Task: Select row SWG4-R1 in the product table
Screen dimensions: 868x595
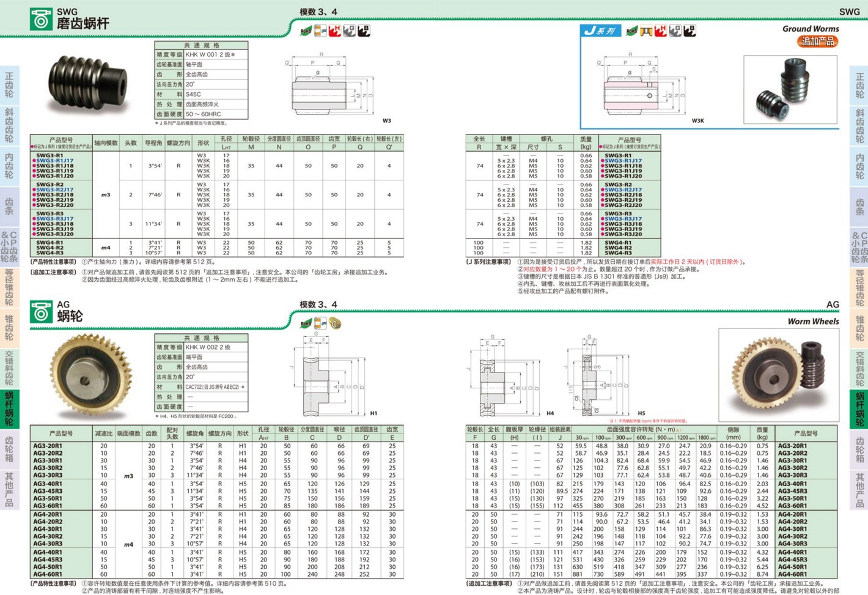Action: click(x=48, y=243)
